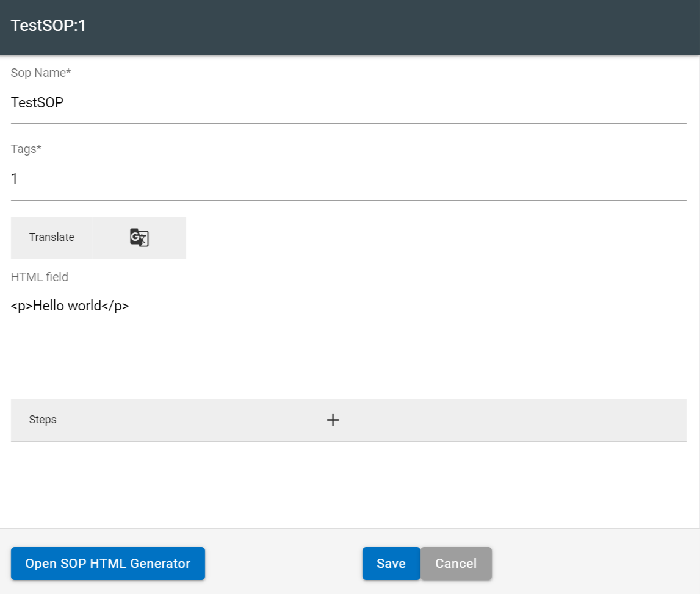Cancel editing the SOP

[x=456, y=563]
